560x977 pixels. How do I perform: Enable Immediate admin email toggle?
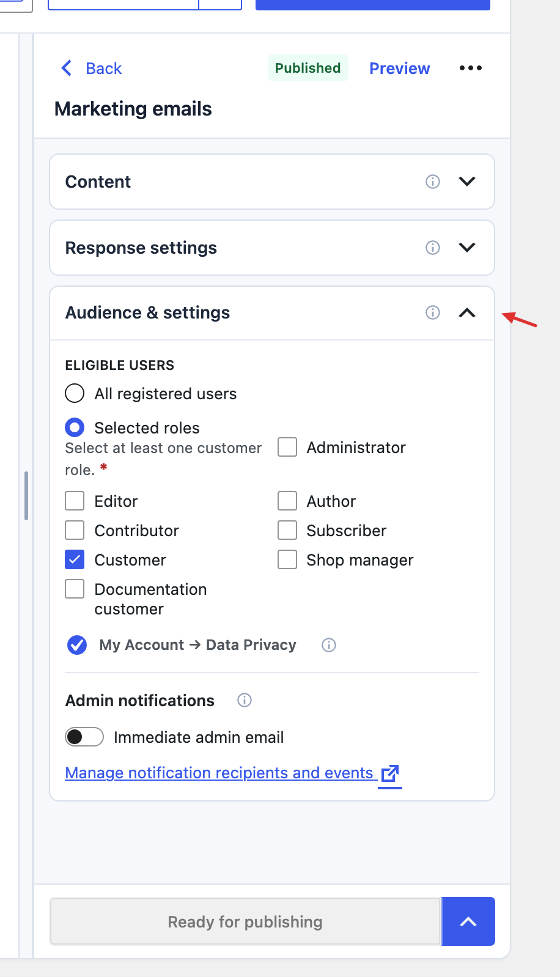pos(84,737)
